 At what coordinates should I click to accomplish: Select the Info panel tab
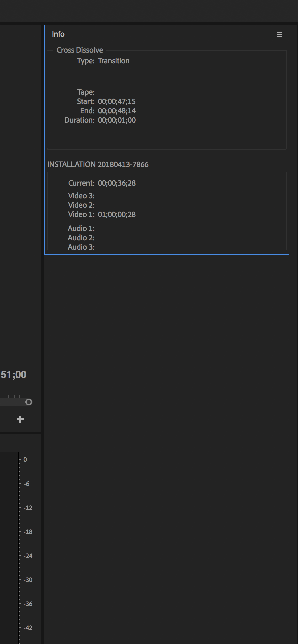click(58, 34)
